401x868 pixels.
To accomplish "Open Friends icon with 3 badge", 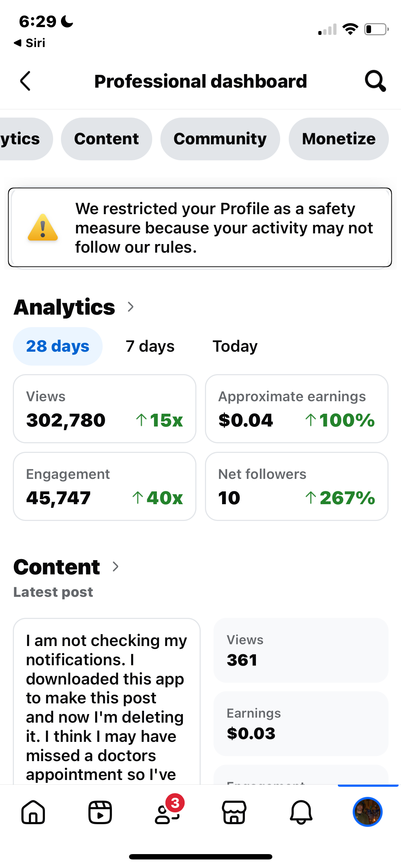I will (x=167, y=812).
